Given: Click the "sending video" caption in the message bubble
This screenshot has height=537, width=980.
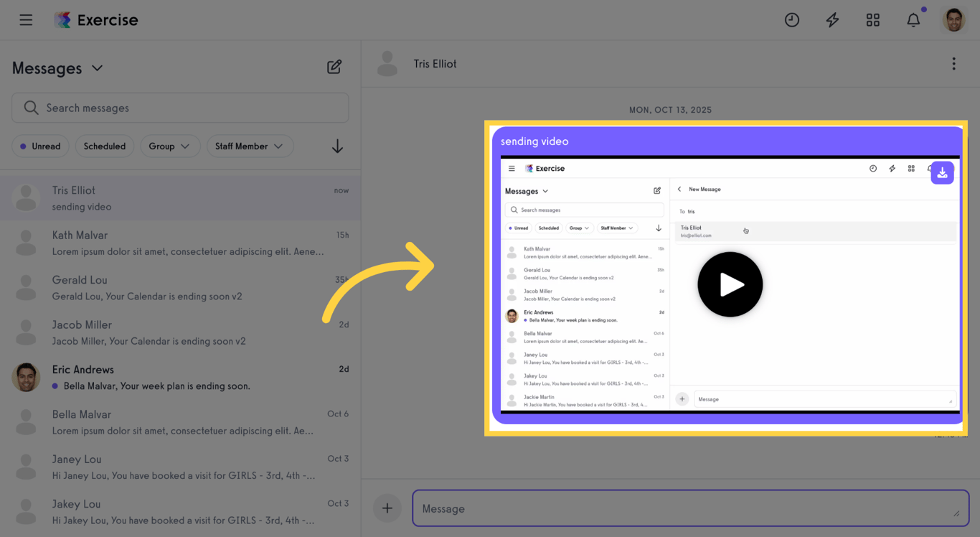Looking at the screenshot, I should (x=534, y=141).
